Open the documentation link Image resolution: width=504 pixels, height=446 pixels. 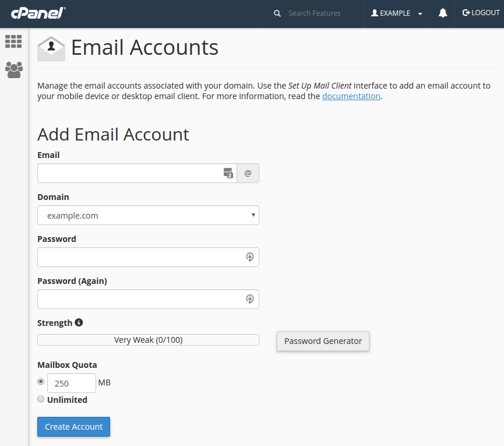351,96
